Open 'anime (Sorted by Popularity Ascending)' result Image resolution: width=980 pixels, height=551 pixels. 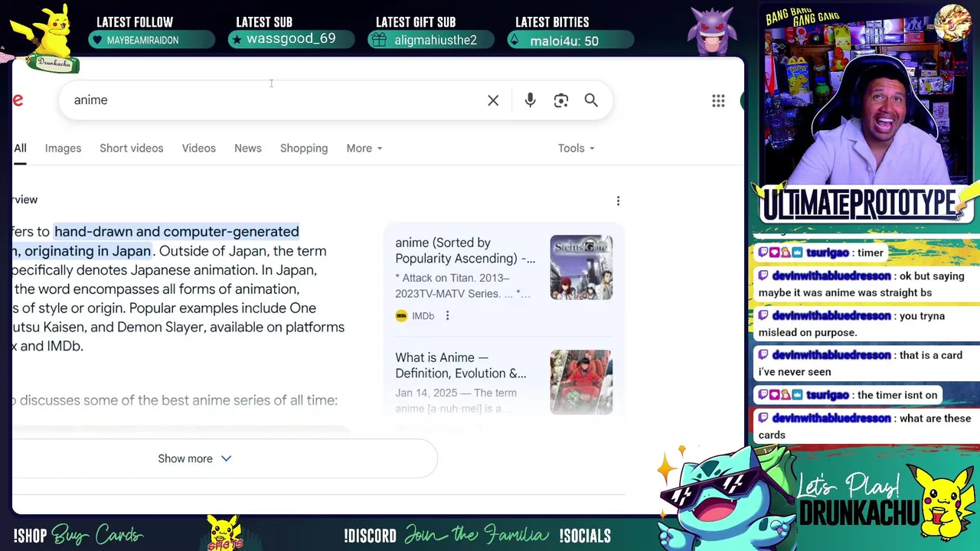point(465,250)
